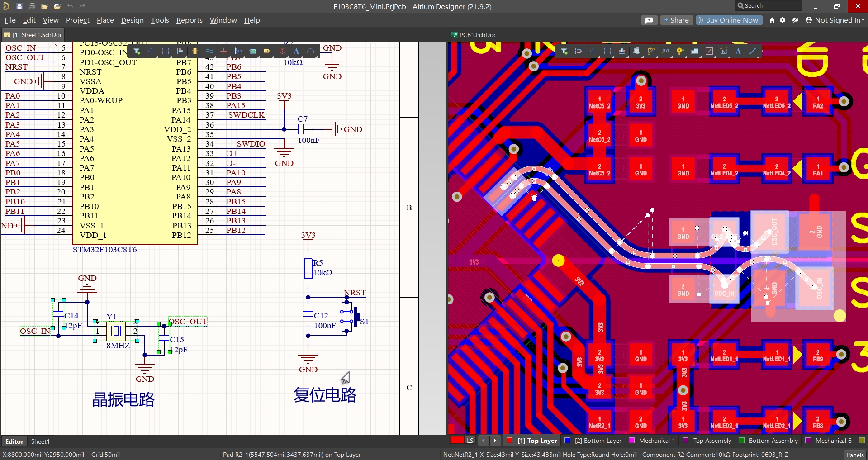Click the Undo arrow
Screen dimensions: 868x460
70,6
